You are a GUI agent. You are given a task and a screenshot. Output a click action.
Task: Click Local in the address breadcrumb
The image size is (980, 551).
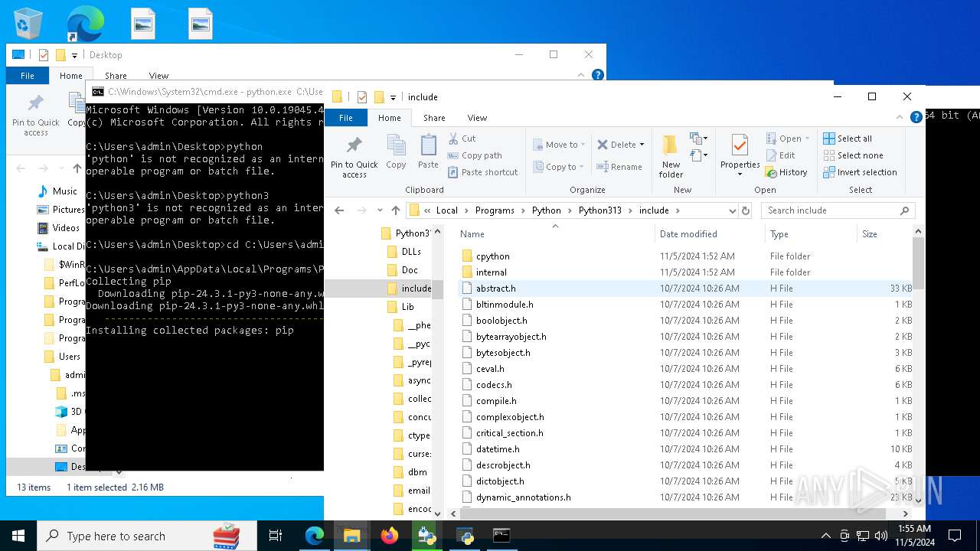pyautogui.click(x=447, y=210)
